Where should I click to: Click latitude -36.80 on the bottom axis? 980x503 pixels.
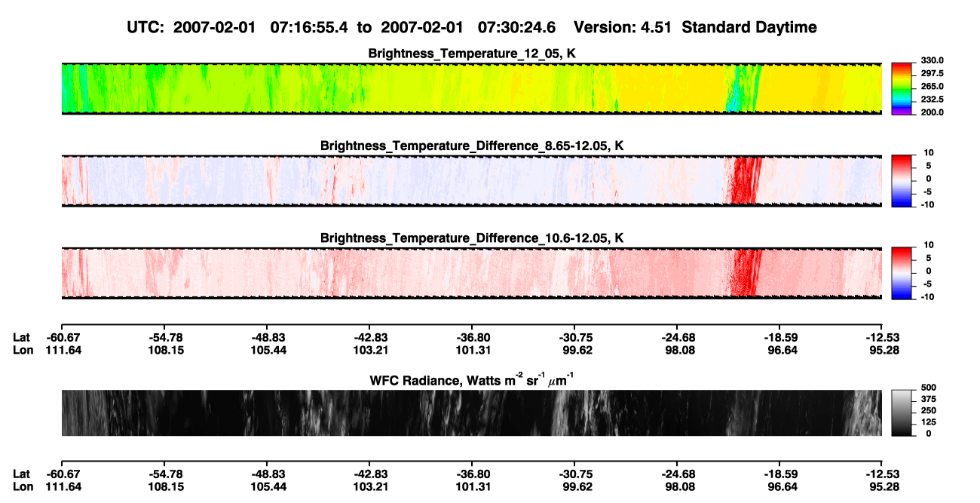(473, 474)
